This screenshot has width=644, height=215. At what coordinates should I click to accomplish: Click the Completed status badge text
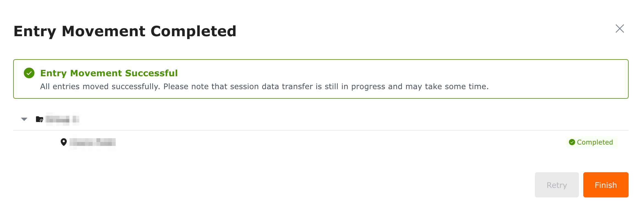pyautogui.click(x=595, y=142)
